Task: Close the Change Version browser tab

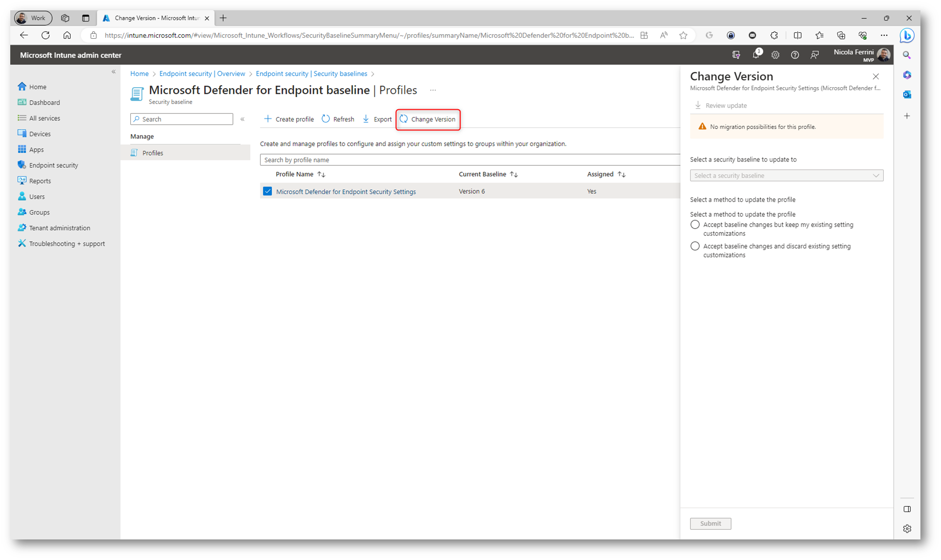Action: 207,18
